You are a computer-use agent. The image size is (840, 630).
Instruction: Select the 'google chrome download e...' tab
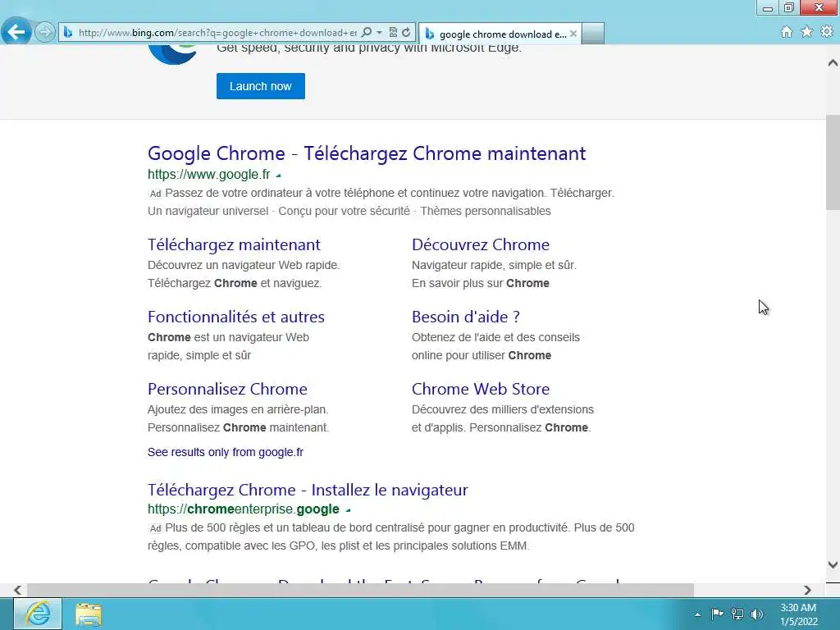pyautogui.click(x=500, y=34)
